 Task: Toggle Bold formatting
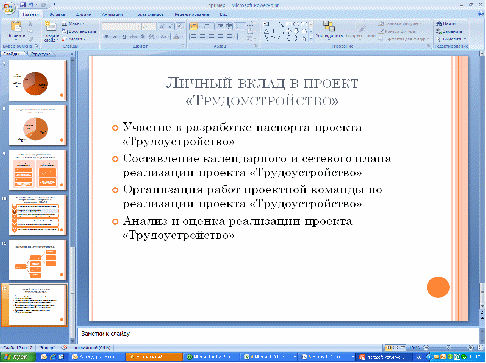point(107,36)
